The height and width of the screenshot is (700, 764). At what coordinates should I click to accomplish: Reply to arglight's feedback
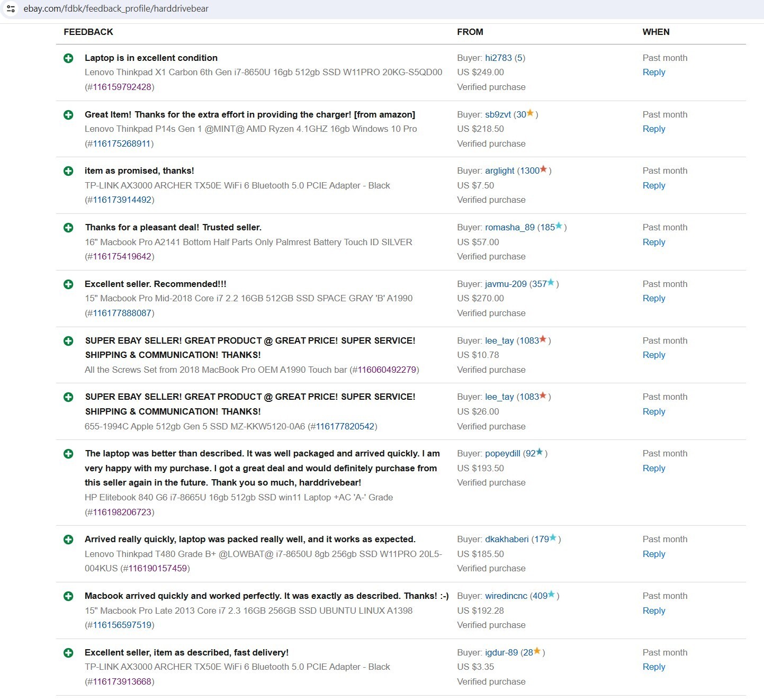654,186
